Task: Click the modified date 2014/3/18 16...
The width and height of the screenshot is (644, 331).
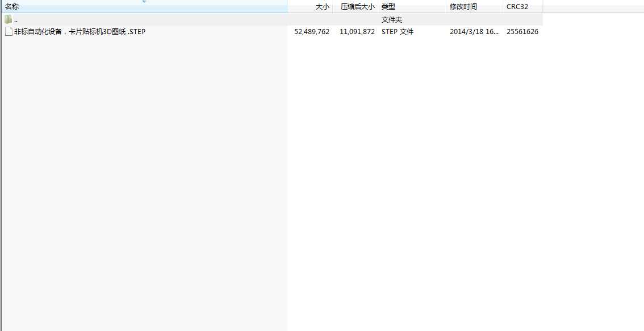Action: point(474,32)
